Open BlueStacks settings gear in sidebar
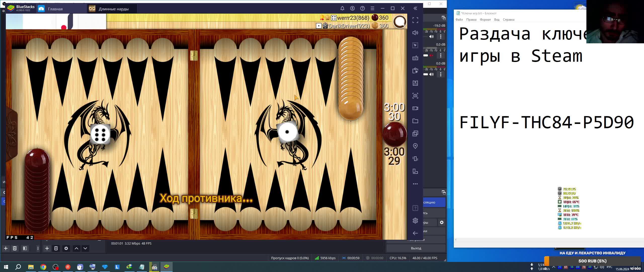This screenshot has height=272, width=644. [x=415, y=221]
